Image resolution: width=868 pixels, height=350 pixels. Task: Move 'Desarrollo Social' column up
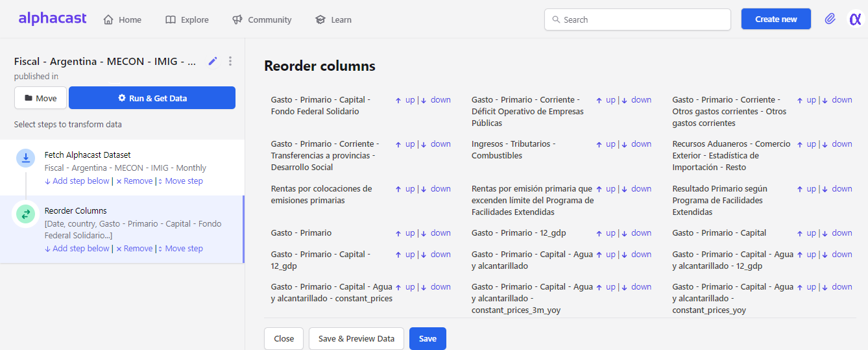(x=405, y=144)
